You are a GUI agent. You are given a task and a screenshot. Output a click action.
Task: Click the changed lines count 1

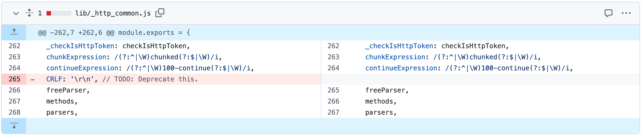pos(40,13)
